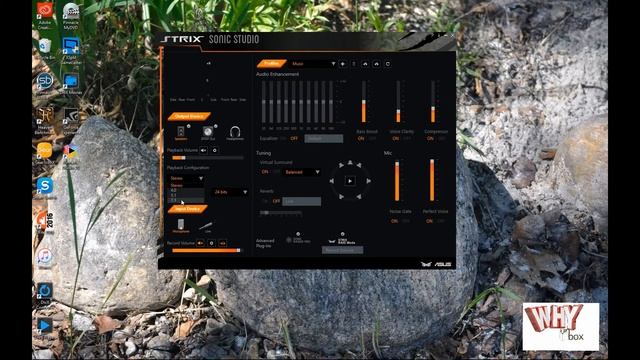Click the rear left surround speaker
Viewport: 640px width, 360px height.
point(341,197)
